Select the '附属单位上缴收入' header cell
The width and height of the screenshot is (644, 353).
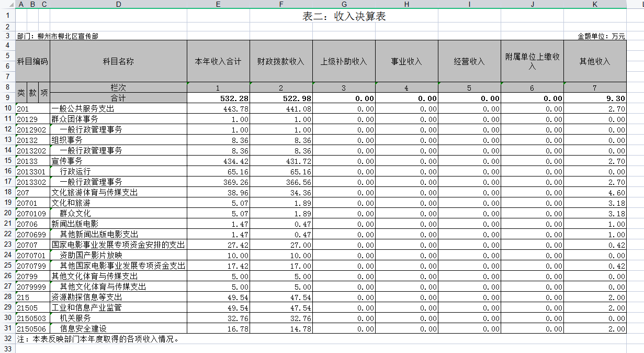pos(532,61)
